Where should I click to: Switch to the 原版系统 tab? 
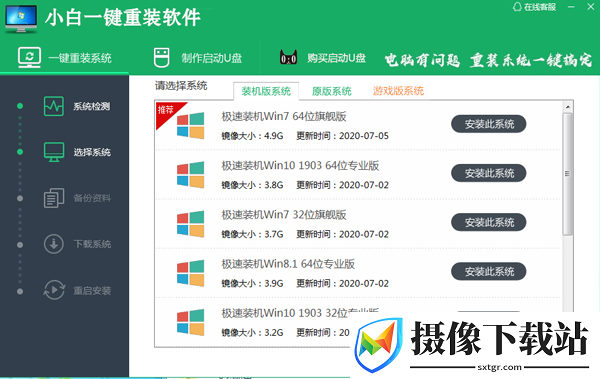[331, 91]
